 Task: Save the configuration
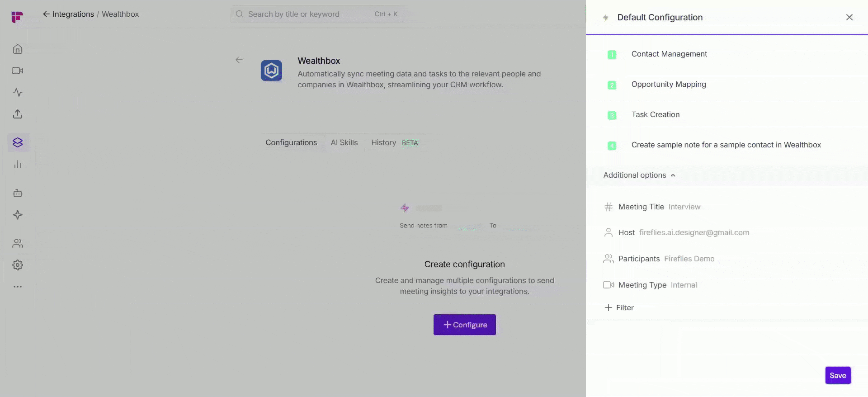(838, 375)
